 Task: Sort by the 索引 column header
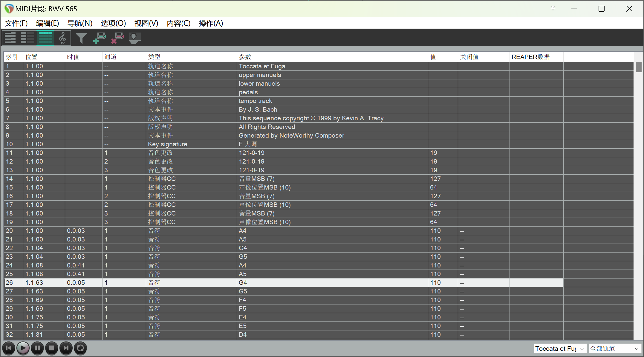click(x=13, y=57)
